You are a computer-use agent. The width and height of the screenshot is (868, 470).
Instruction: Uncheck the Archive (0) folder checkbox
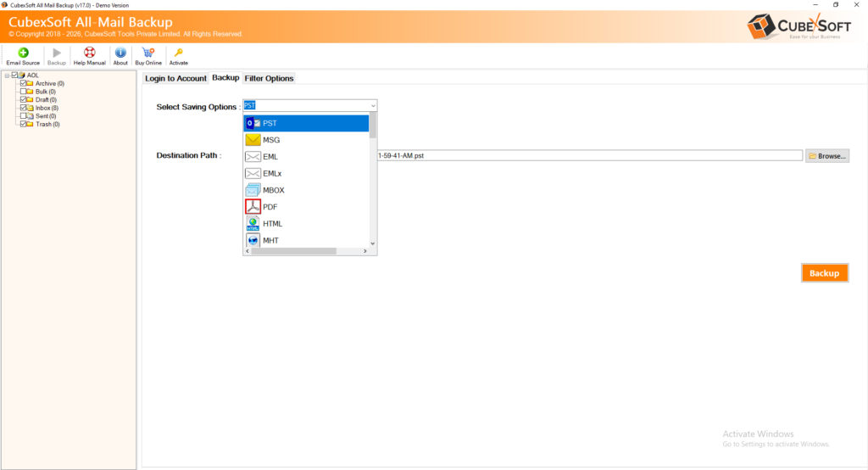point(23,83)
